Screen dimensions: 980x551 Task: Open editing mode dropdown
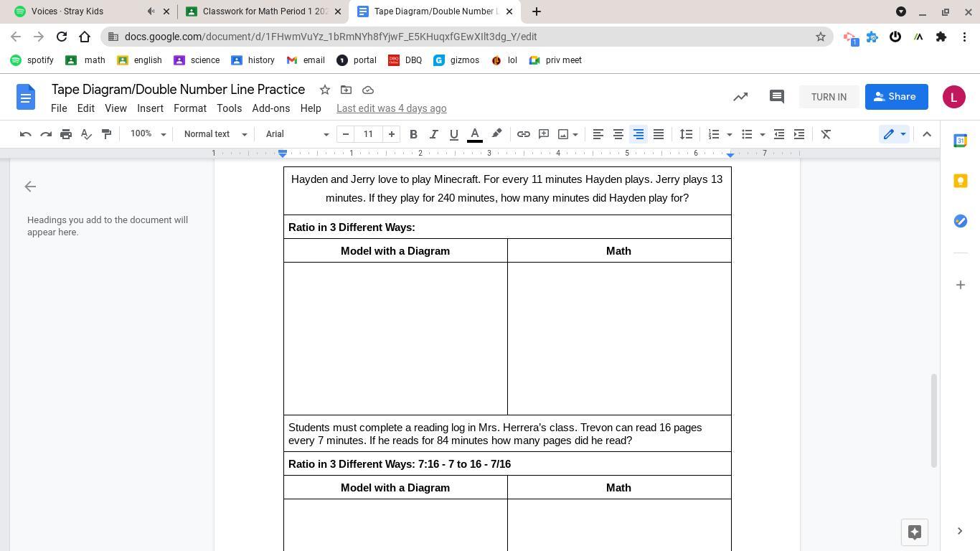coord(894,134)
